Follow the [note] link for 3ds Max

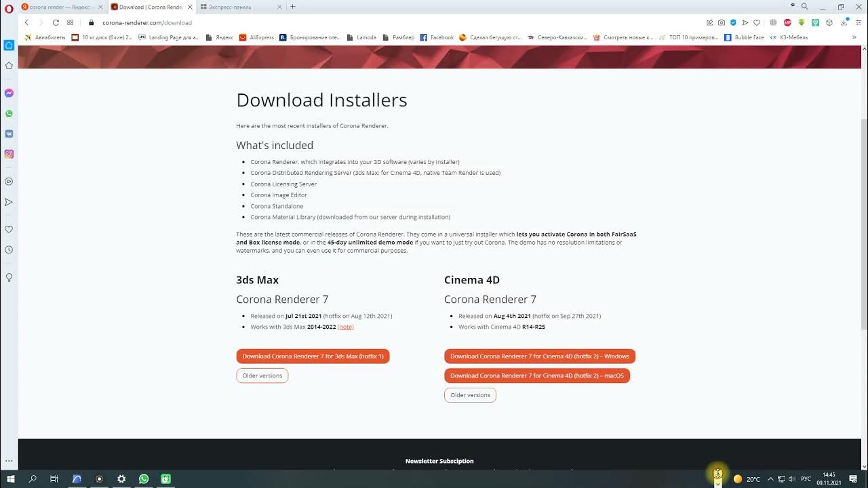click(345, 327)
